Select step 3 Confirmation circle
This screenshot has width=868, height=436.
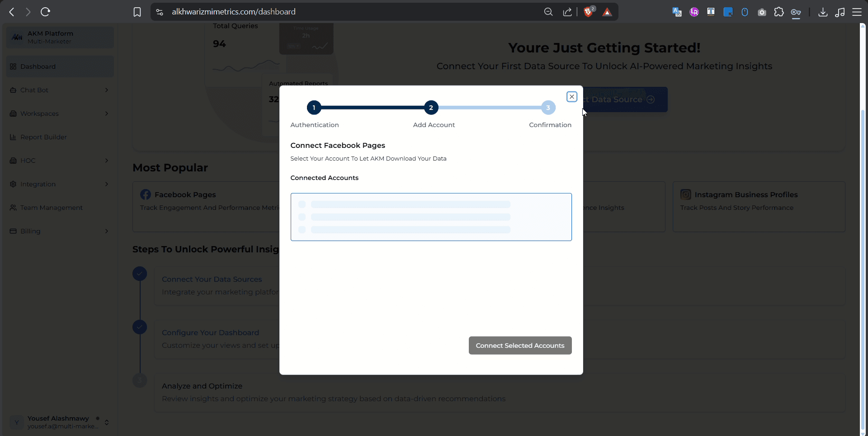(x=548, y=108)
